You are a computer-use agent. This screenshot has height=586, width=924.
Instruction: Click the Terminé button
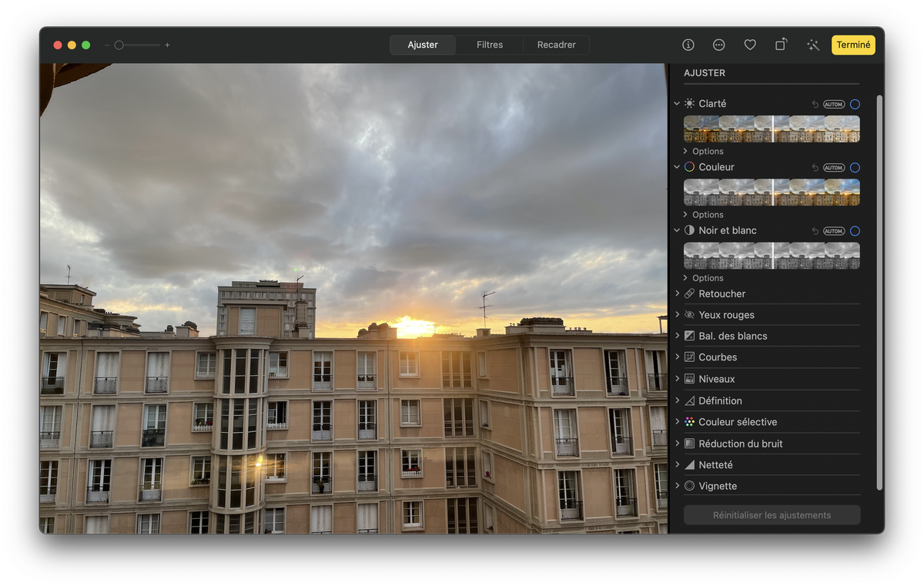[853, 45]
